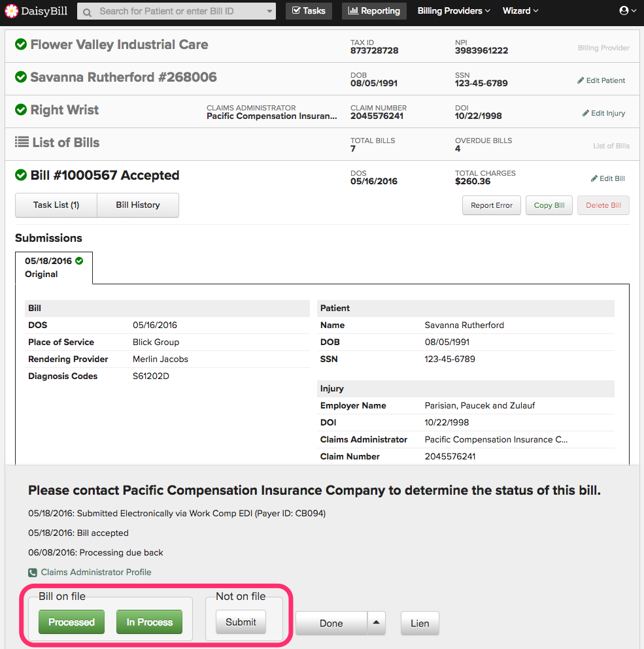Click green check icon beside Flower Valley Industrial Care
Screen dimensions: 644x649
(x=21, y=44)
